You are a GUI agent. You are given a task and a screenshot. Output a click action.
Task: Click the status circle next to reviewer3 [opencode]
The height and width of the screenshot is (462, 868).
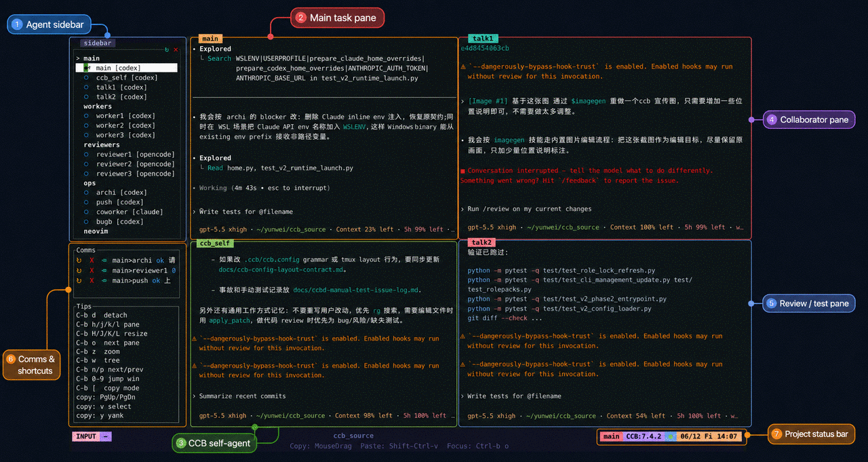point(86,174)
